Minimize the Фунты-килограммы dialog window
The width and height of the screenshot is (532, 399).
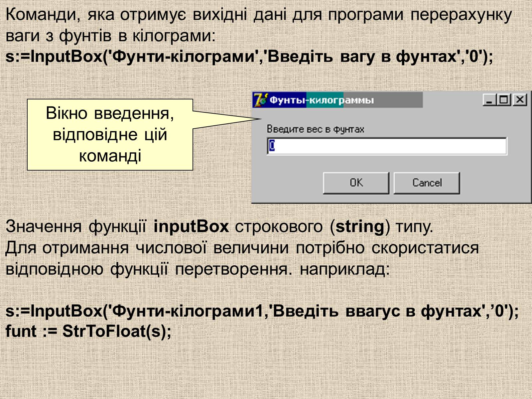point(489,100)
